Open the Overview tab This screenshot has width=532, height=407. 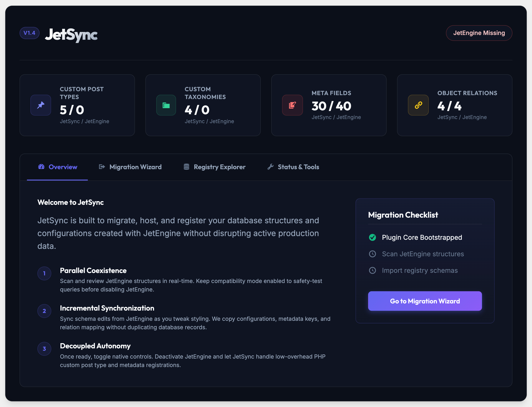click(57, 167)
